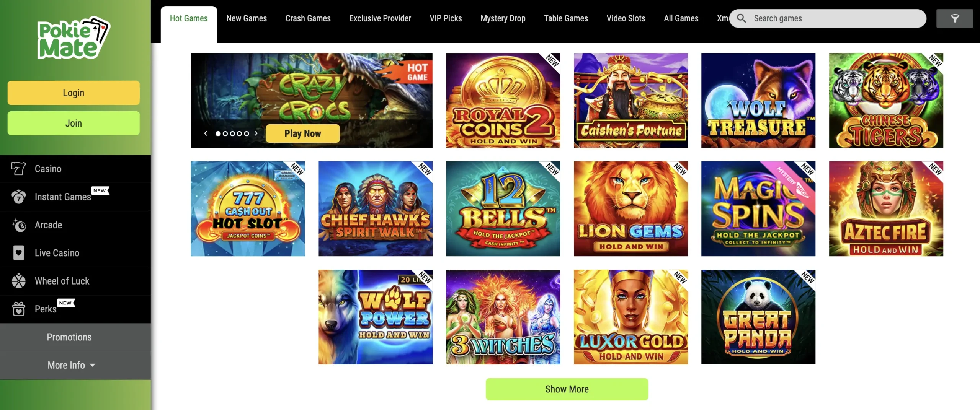The width and height of the screenshot is (980, 410).
Task: Click the yellow Login button
Action: 73,93
